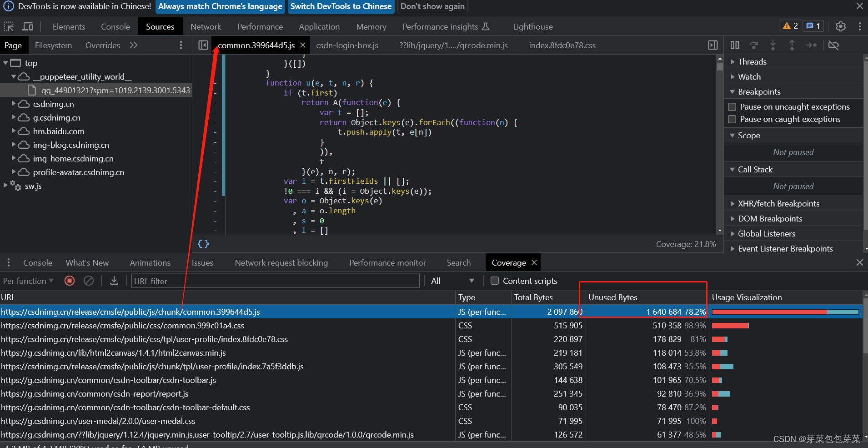Enable Pause on caught exceptions

[732, 119]
